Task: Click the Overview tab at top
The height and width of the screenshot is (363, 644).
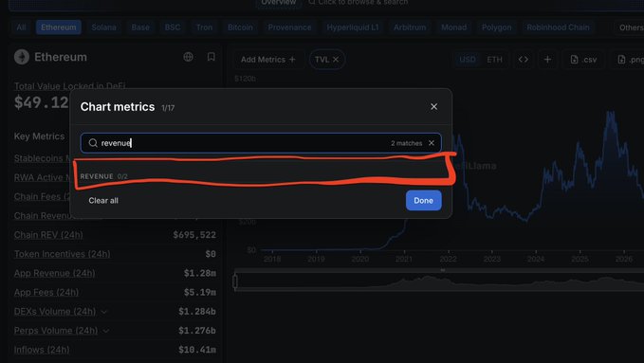Action: click(279, 3)
